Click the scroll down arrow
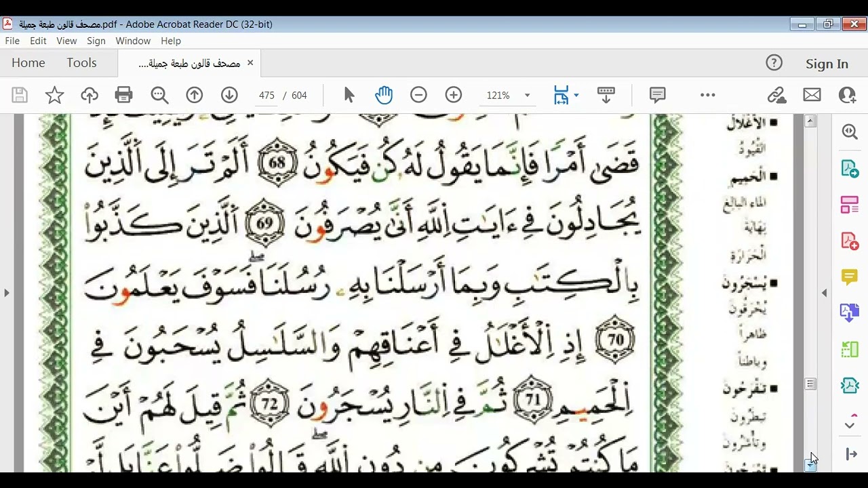The height and width of the screenshot is (488, 868). (810, 466)
